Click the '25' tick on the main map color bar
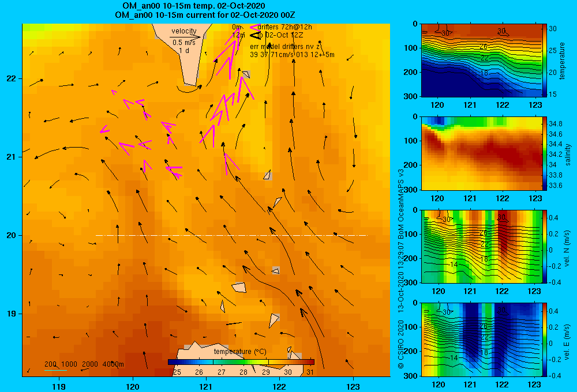 pyautogui.click(x=177, y=372)
